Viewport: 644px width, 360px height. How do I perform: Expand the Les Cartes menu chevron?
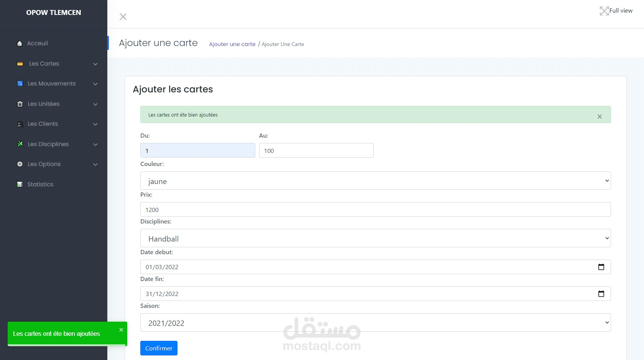(95, 64)
